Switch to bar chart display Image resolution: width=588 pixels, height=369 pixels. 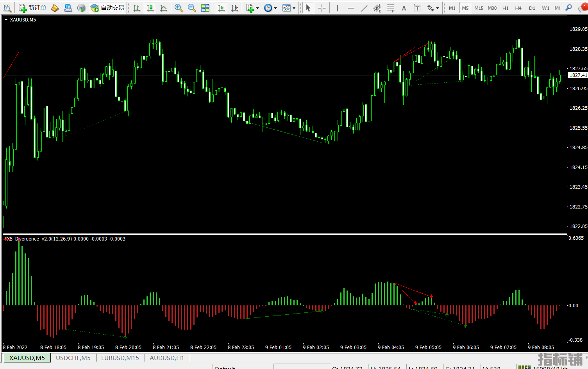tap(137, 8)
